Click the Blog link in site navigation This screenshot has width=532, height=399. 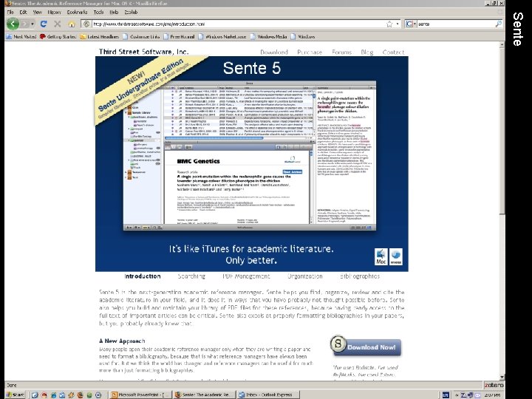(366, 52)
